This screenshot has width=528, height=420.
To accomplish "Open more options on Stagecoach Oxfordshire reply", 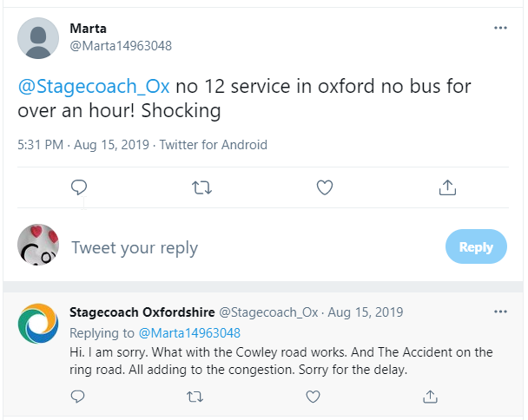I will click(500, 312).
